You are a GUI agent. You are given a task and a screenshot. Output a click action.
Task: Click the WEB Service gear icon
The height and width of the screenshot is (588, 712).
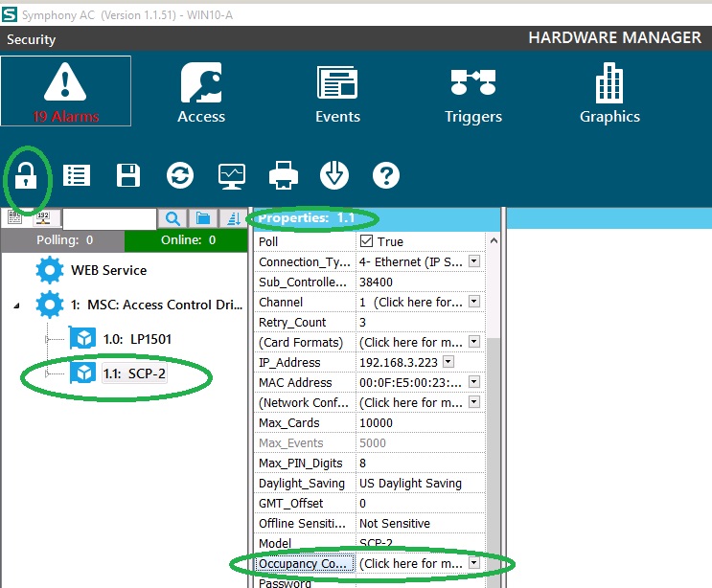50,270
